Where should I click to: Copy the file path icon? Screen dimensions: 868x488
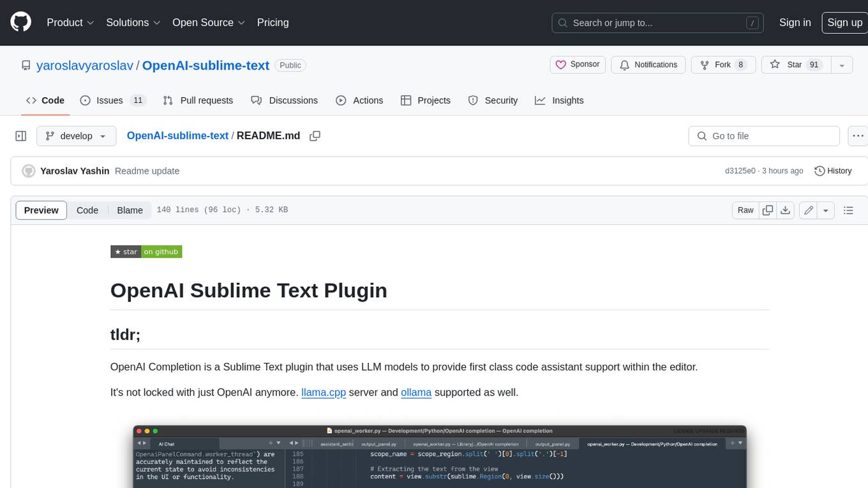(315, 135)
